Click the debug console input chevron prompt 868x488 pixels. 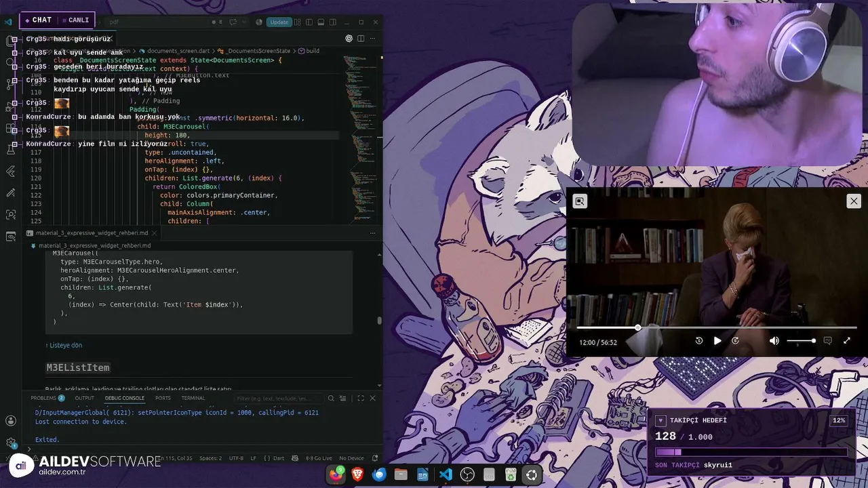point(28,449)
